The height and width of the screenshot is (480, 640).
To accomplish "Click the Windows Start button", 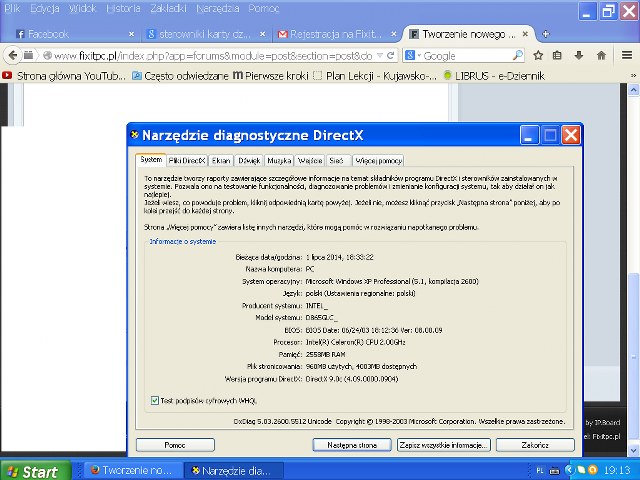I will coord(35,472).
